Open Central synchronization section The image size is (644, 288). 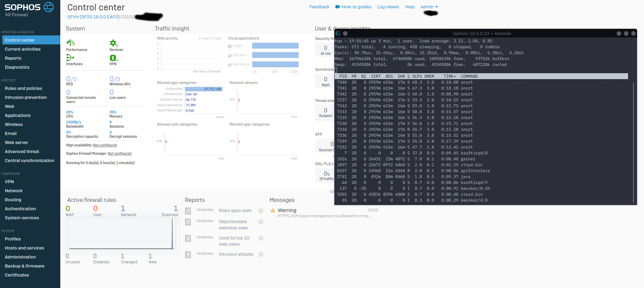point(30,160)
